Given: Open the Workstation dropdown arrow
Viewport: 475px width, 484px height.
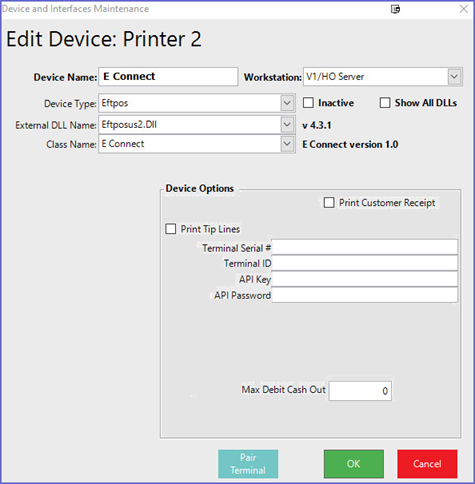Looking at the screenshot, I should pyautogui.click(x=454, y=77).
